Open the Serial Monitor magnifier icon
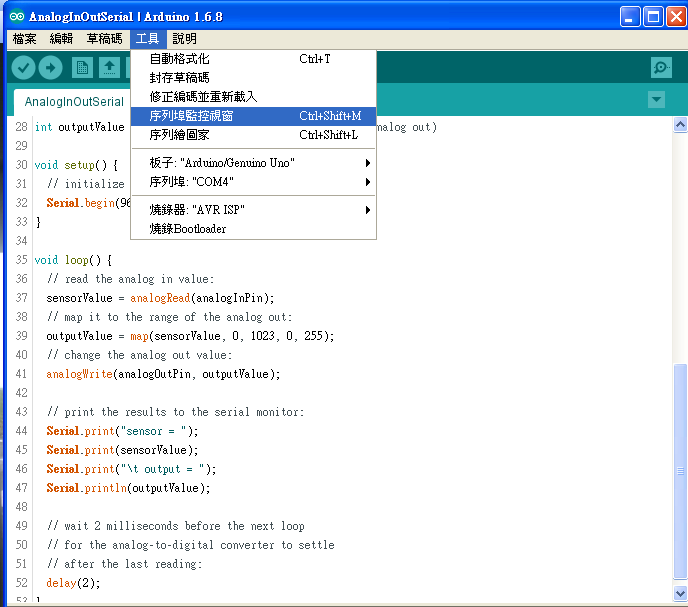Viewport: 688px width, 607px height. [661, 68]
